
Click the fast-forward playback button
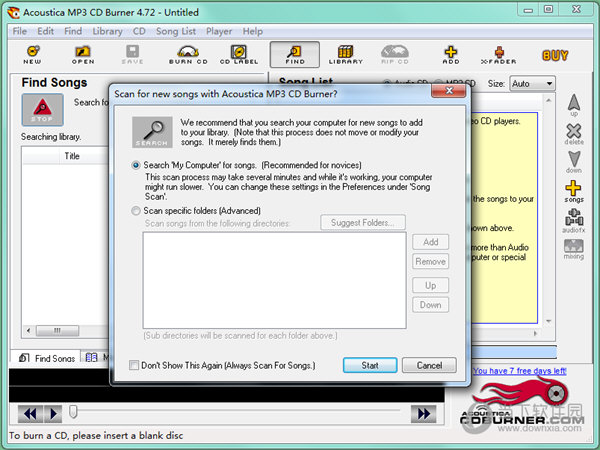(x=423, y=414)
